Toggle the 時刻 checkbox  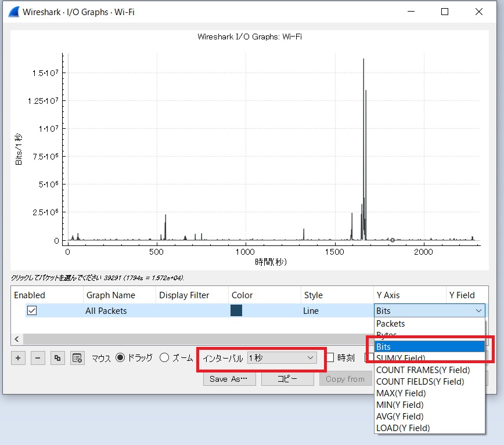tap(330, 357)
